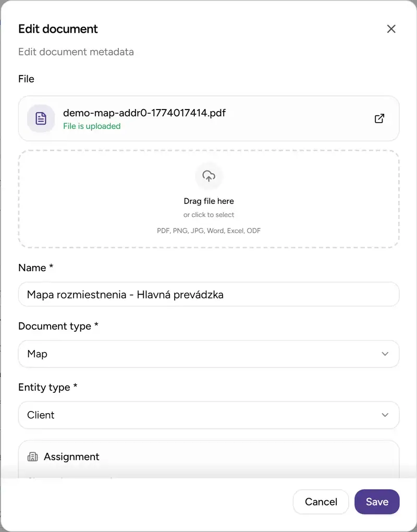Click the chevron on the Document type field
417x532 pixels.
click(x=385, y=354)
